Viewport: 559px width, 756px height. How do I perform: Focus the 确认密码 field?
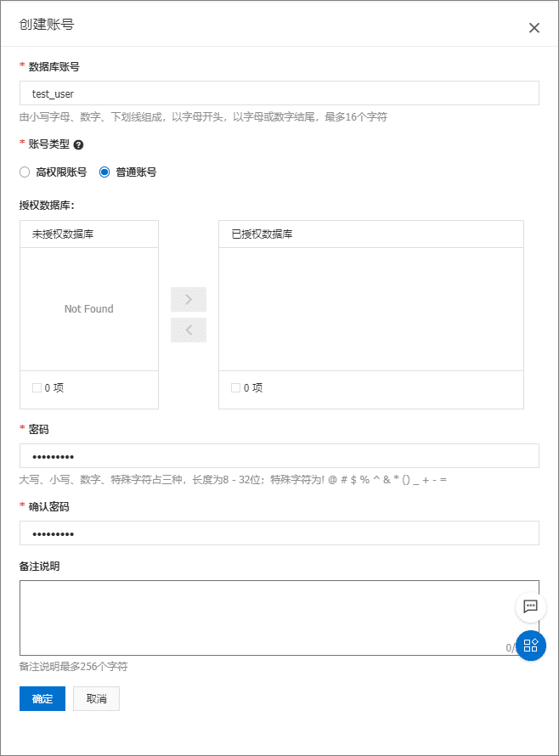[x=279, y=533]
